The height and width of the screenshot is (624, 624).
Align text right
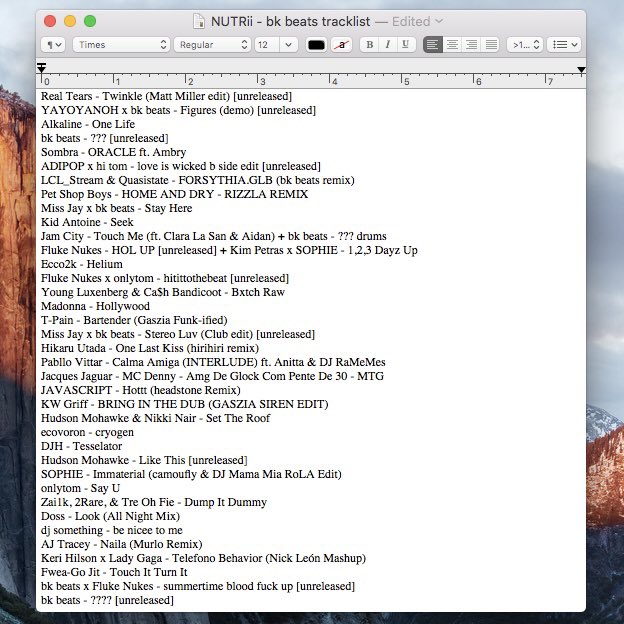(472, 45)
